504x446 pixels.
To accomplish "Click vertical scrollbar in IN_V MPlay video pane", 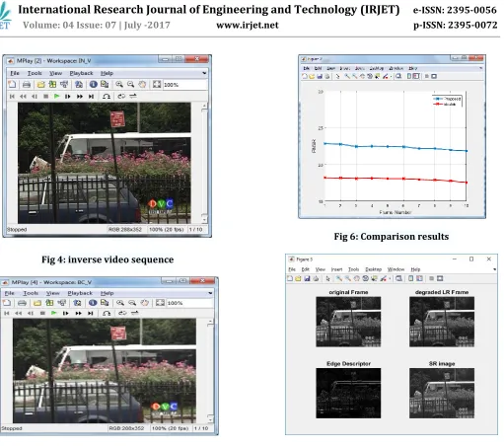I will [x=204, y=163].
